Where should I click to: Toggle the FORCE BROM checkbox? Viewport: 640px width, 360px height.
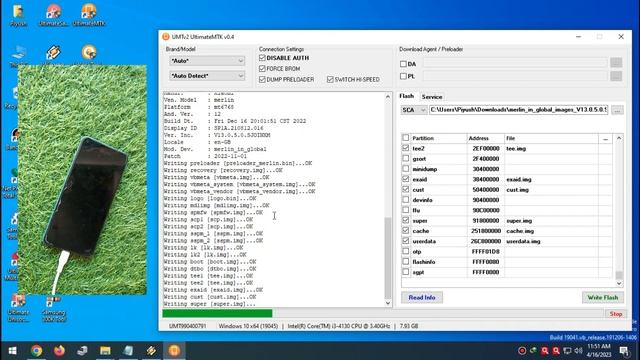pyautogui.click(x=262, y=69)
